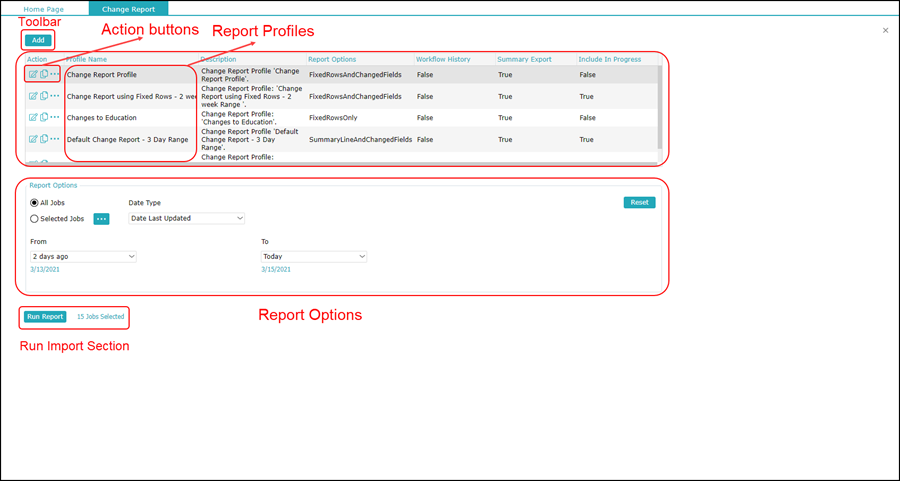The image size is (900, 481).
Task: Sort by the Workflow History column header
Action: [443, 59]
